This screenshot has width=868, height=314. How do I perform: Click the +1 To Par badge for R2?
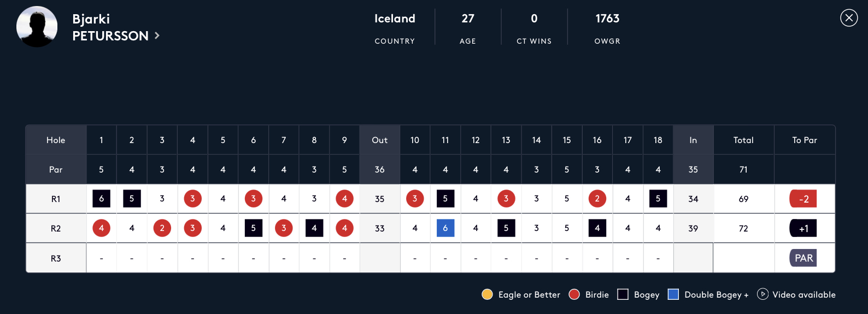[x=804, y=228]
